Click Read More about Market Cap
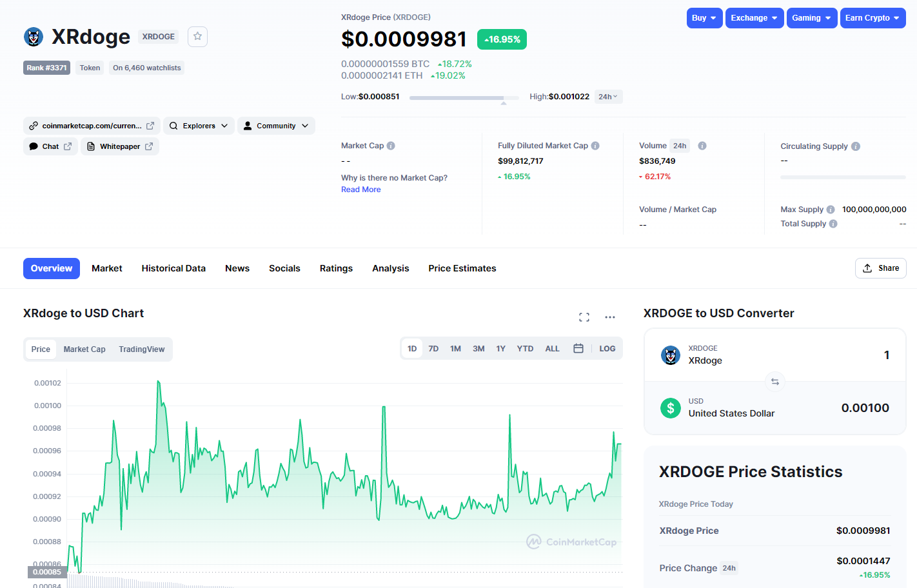Viewport: 917px width, 588px height. [x=360, y=190]
